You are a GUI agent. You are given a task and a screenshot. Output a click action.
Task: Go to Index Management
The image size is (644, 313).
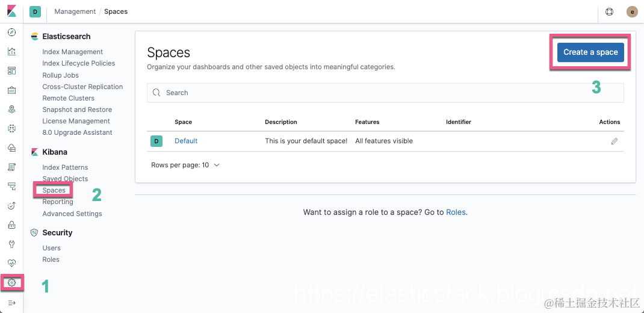(x=72, y=52)
